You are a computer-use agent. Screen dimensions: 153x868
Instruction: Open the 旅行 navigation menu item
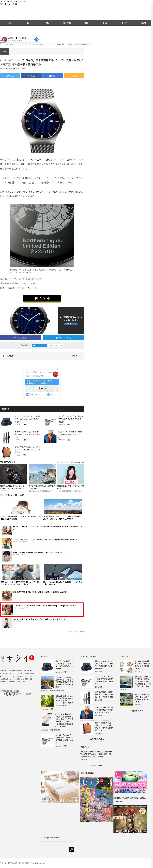[x=29, y=23]
